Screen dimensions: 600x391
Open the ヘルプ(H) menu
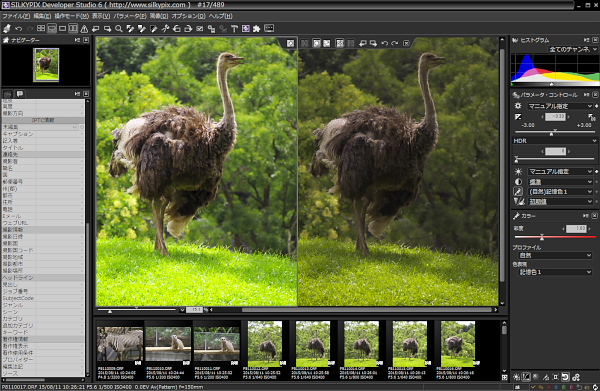click(x=220, y=16)
